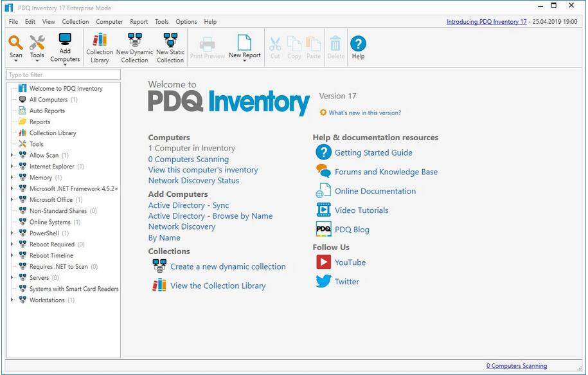Expand the Internet Explorer collection node
Viewport: 588px width, 375px height.
(x=12, y=166)
